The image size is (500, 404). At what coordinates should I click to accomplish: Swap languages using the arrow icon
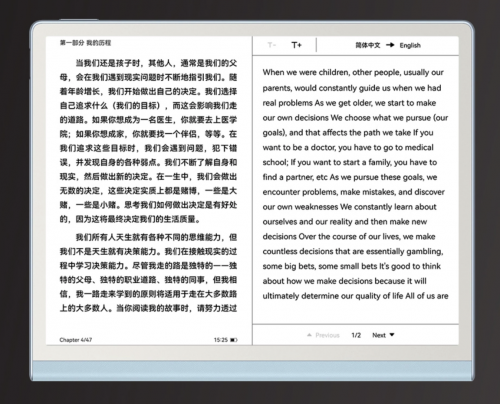390,45
